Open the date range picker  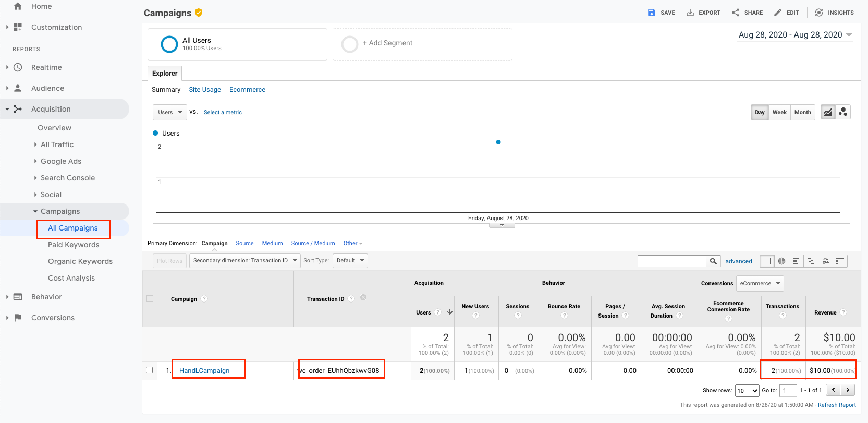795,35
